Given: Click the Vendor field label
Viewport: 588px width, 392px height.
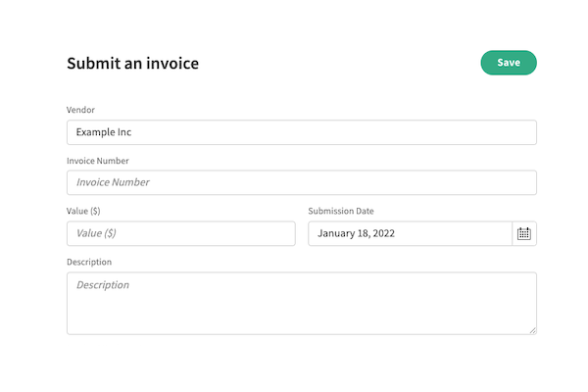Looking at the screenshot, I should (x=80, y=110).
